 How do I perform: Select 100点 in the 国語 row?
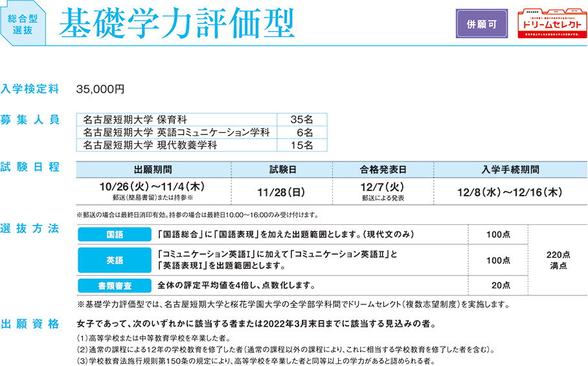[498, 234]
